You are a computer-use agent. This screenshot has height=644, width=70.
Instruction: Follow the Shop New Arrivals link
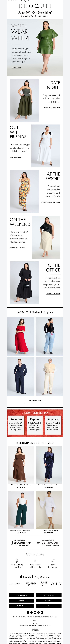coord(52,108)
